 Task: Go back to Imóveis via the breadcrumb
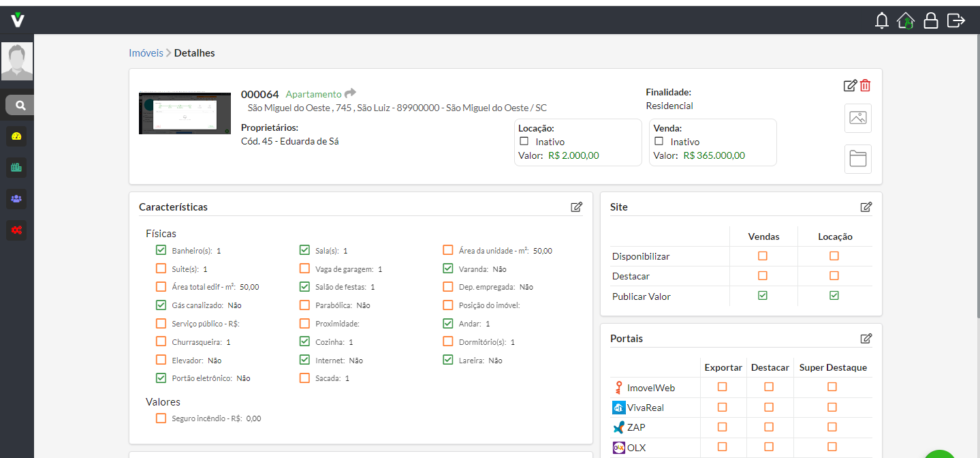coord(146,52)
